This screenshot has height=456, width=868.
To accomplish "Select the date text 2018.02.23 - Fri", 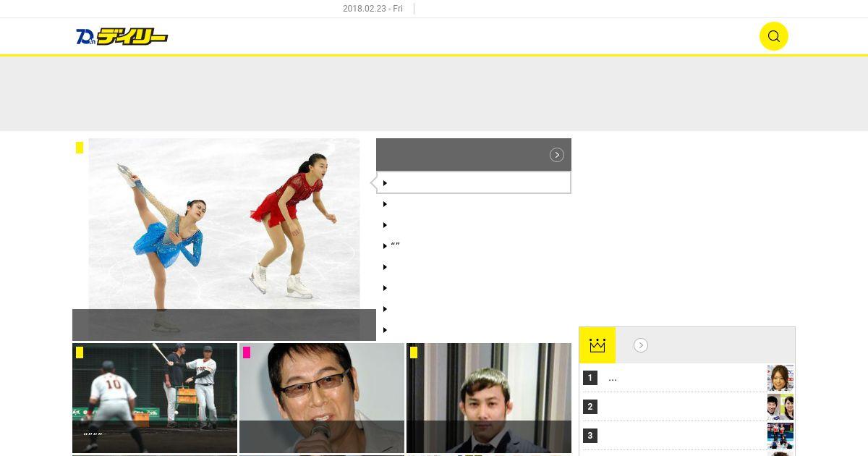I will (373, 9).
